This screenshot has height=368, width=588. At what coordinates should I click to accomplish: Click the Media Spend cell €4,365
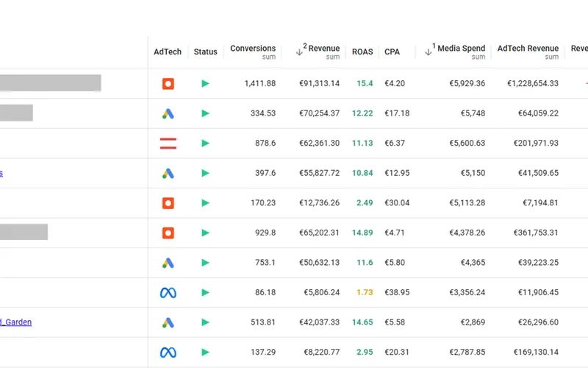coord(473,263)
